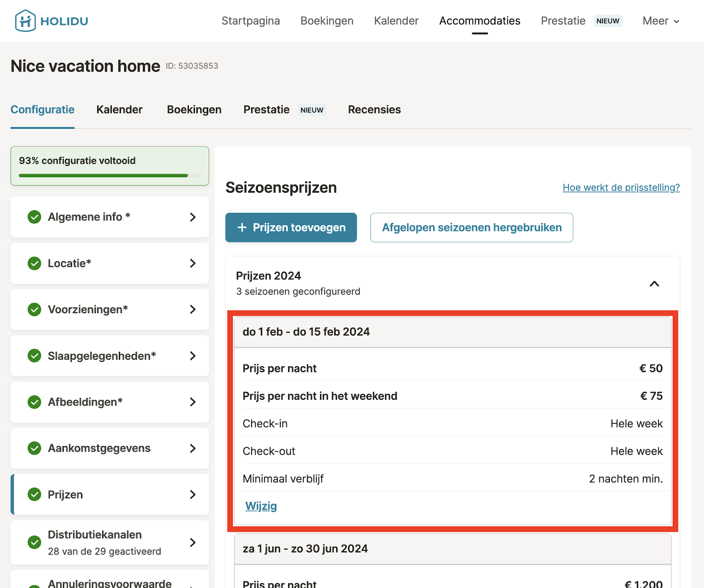704x588 pixels.
Task: Click the Holidu logo icon
Action: pos(25,21)
